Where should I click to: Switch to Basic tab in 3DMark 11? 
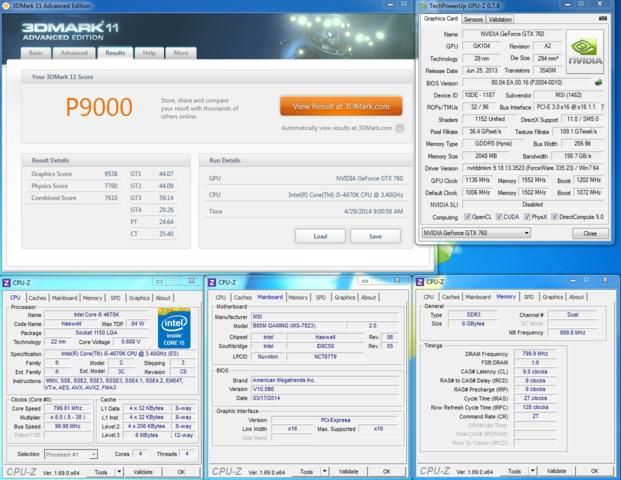point(36,53)
